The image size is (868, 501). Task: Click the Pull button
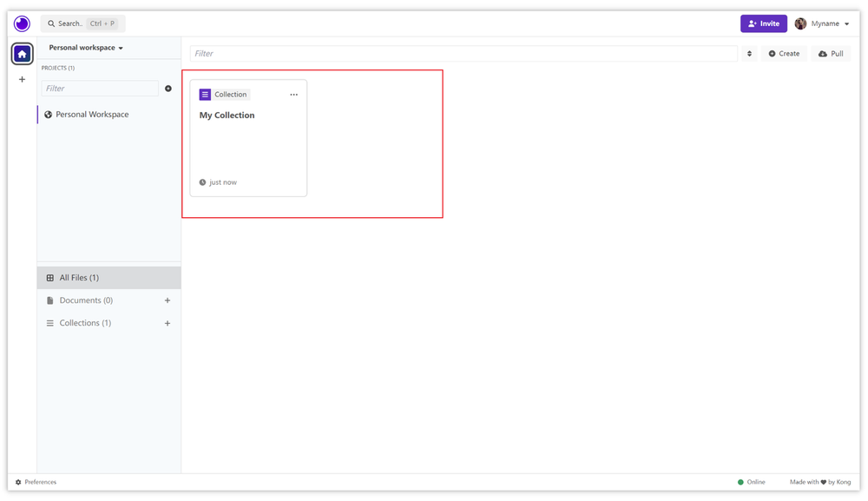point(831,54)
